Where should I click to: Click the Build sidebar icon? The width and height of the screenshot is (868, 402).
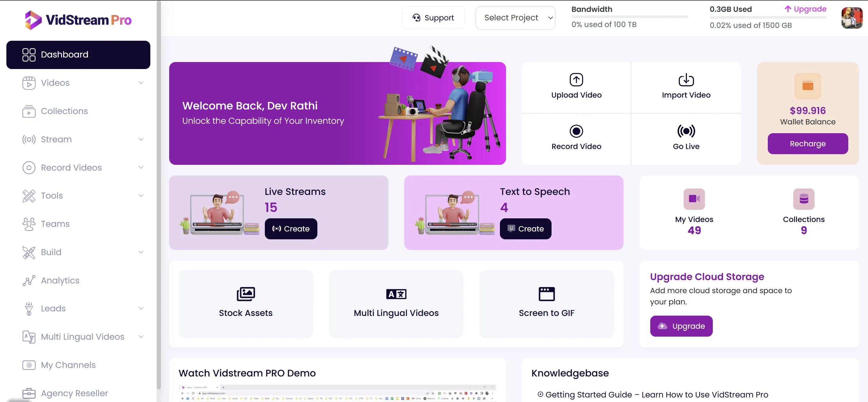click(x=29, y=252)
